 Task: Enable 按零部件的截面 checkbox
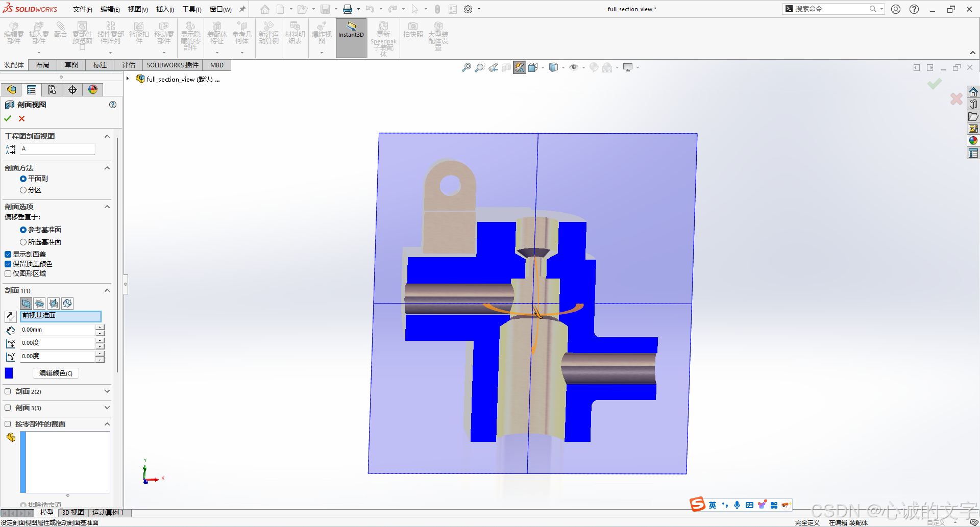point(8,424)
